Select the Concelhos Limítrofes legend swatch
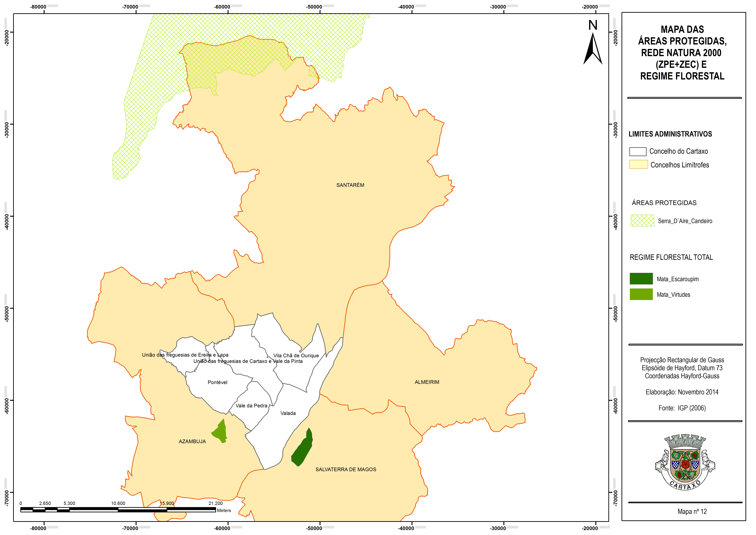The image size is (756, 535). [x=638, y=164]
